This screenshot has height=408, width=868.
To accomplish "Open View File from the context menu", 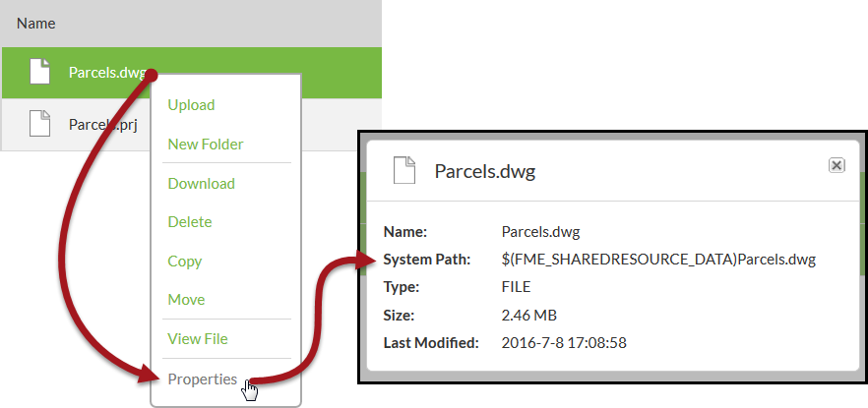I will tap(198, 339).
